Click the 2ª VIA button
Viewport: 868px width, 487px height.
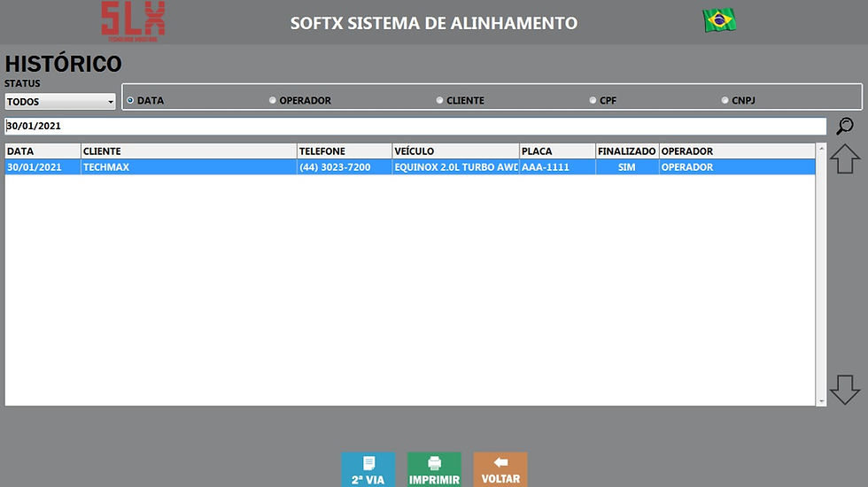[368, 470]
